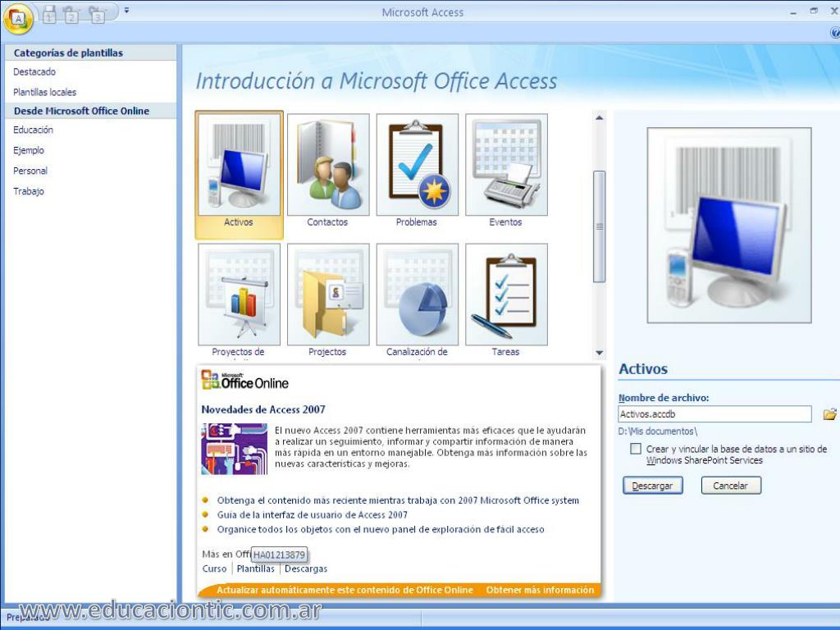Click the Office Online logo

coord(244,381)
